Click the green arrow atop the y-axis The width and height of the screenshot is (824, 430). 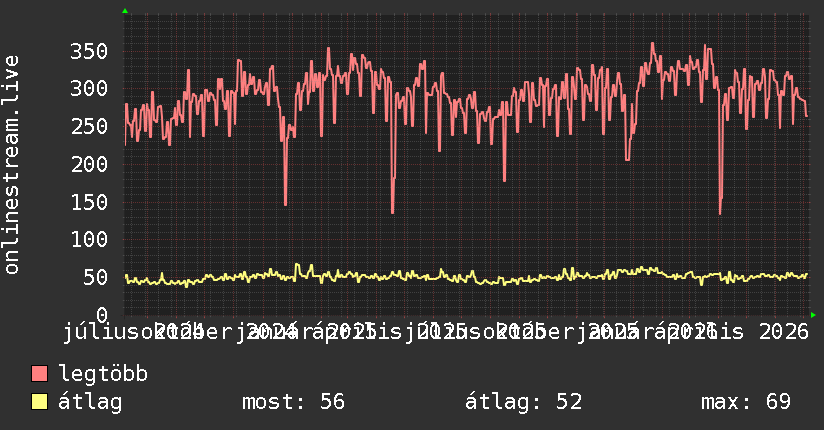(x=125, y=11)
